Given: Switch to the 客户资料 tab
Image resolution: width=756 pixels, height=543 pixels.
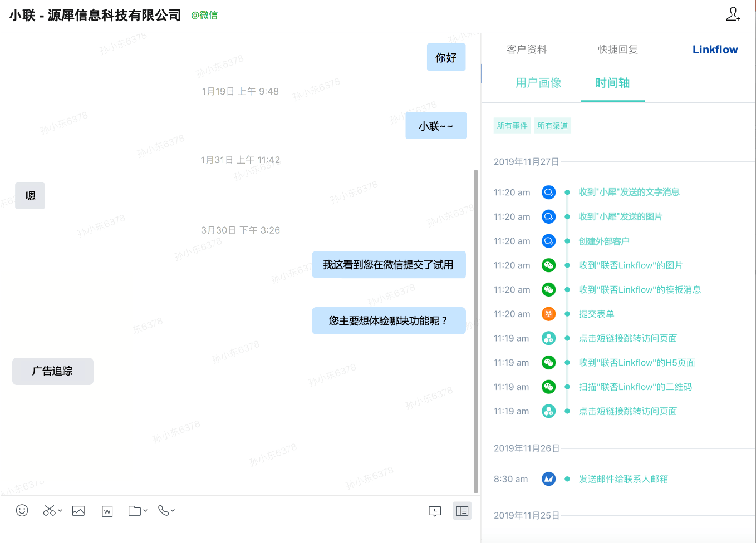Looking at the screenshot, I should (x=527, y=50).
